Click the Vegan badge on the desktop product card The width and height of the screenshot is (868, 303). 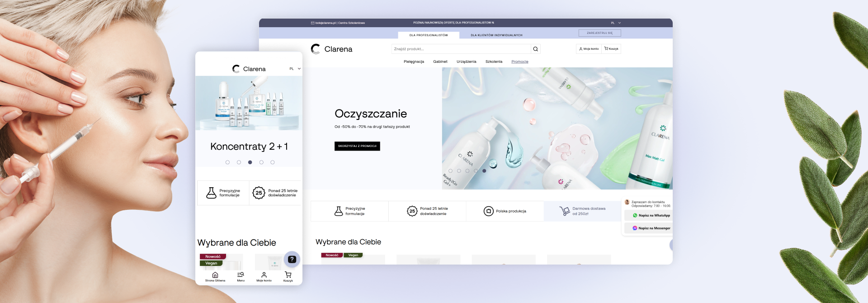click(x=353, y=255)
